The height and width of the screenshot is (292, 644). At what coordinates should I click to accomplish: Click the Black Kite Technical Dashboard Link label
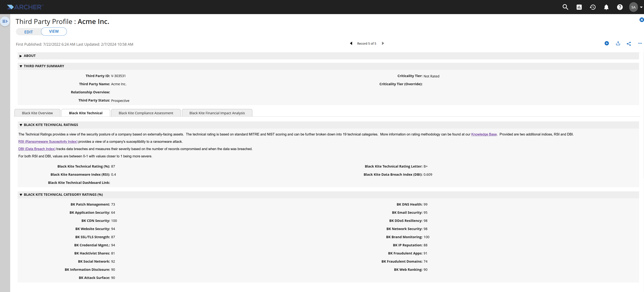click(x=79, y=183)
